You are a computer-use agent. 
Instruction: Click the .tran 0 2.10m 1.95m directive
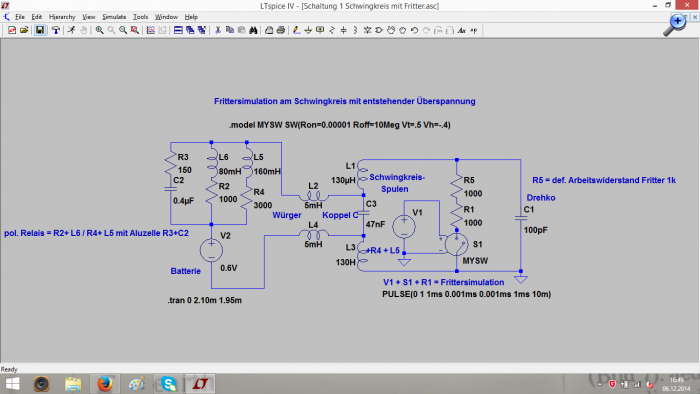(x=204, y=300)
